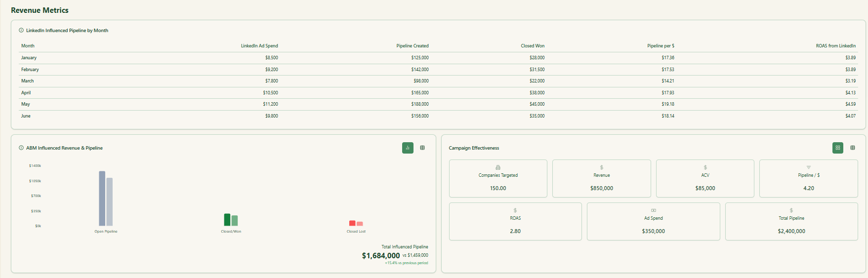
Task: Click the LinkedIn Ad Spend column header
Action: point(259,46)
